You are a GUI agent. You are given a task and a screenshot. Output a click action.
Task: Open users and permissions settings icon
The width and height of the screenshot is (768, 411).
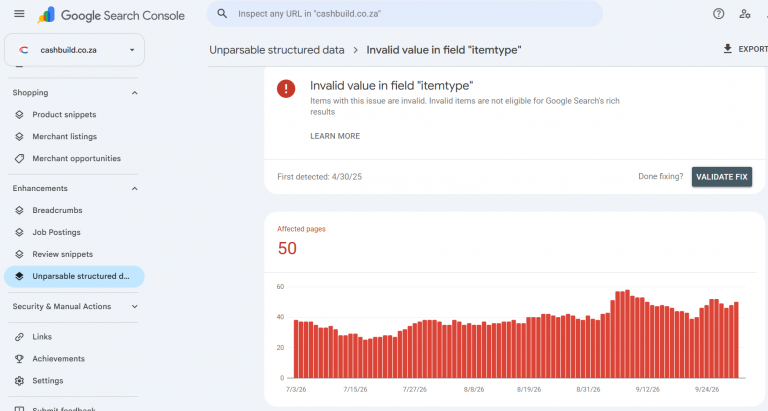tap(744, 14)
